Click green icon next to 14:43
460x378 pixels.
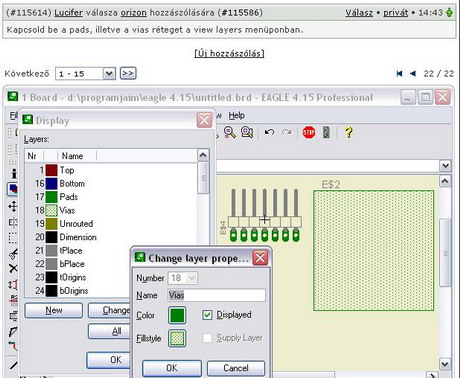(449, 13)
